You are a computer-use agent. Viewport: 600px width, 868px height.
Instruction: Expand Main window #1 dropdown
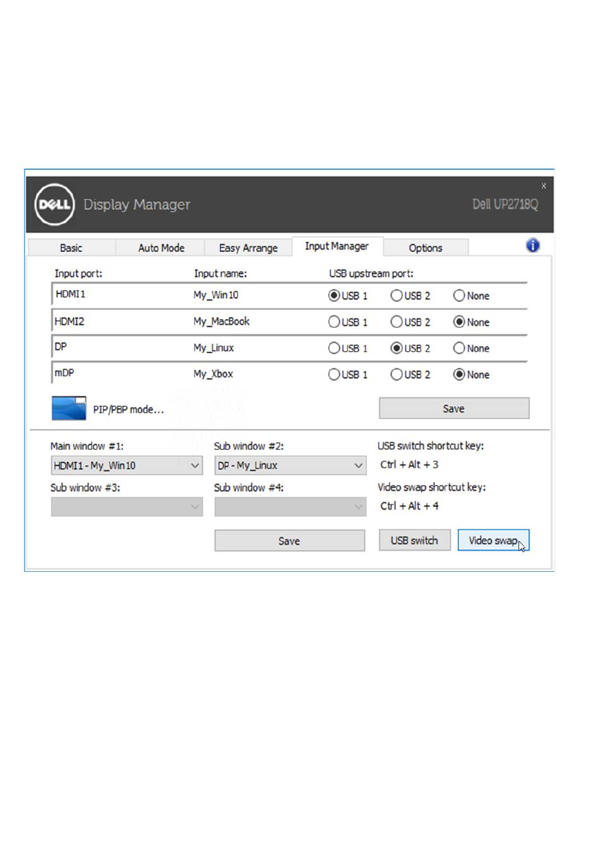pyautogui.click(x=195, y=466)
